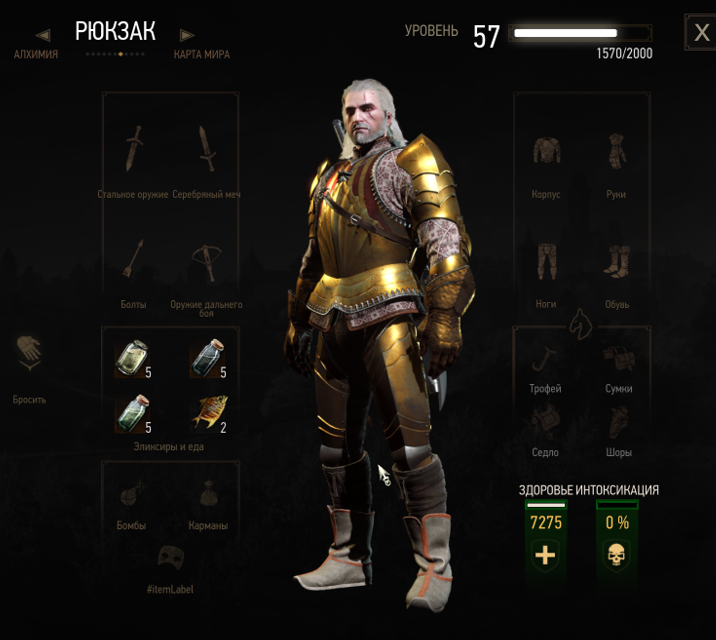
Task: Select the fish food item in quick slots
Action: point(209,413)
